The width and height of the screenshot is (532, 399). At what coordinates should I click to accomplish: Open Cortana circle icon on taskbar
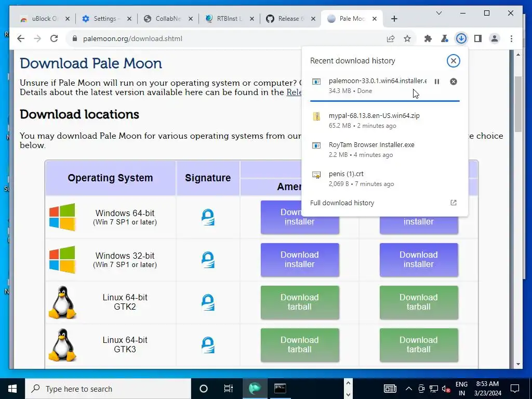point(203,389)
